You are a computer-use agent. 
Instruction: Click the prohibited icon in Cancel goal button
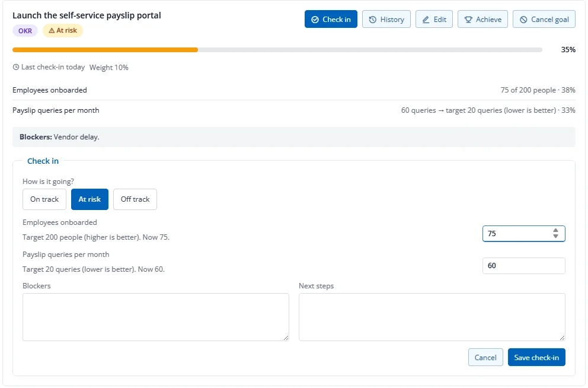pyautogui.click(x=523, y=20)
